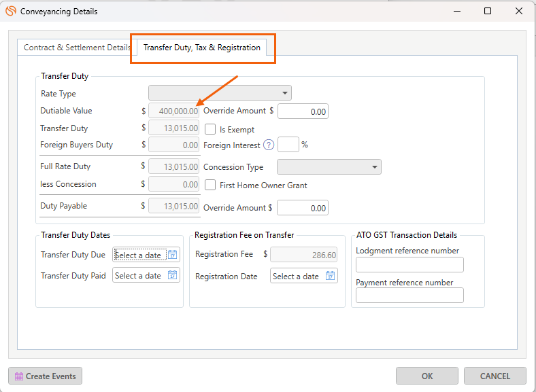The image size is (536, 392).
Task: Click the Dutiable Value Override Amount field
Action: point(303,111)
